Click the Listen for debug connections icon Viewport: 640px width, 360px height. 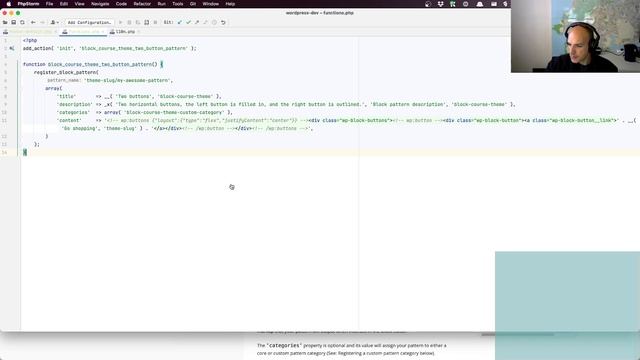(147, 22)
